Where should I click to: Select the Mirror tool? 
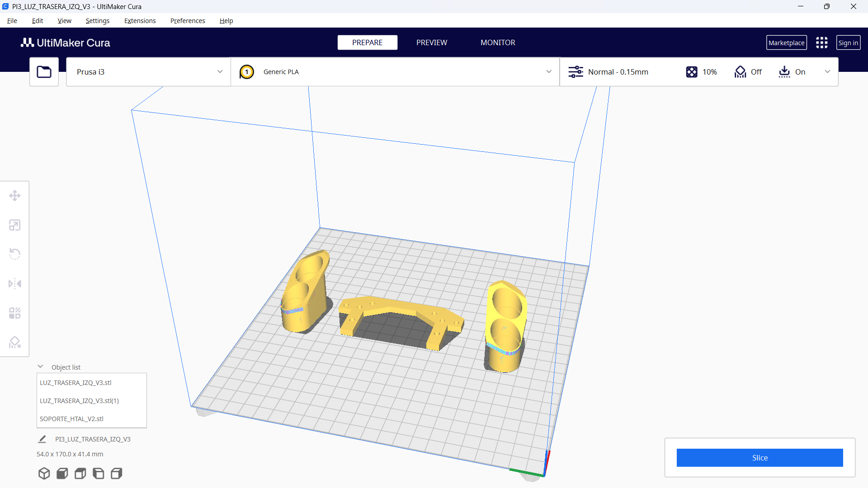[x=14, y=283]
